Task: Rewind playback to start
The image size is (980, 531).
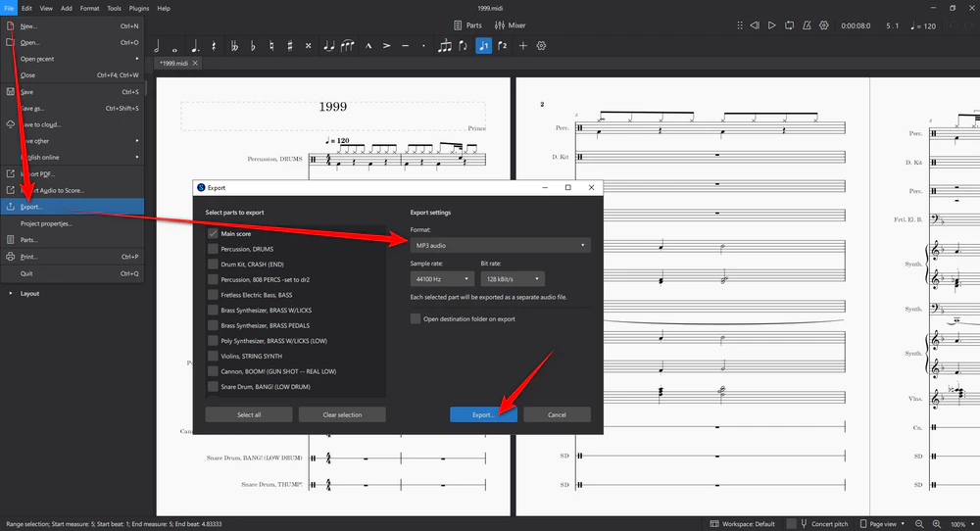Action: point(755,25)
